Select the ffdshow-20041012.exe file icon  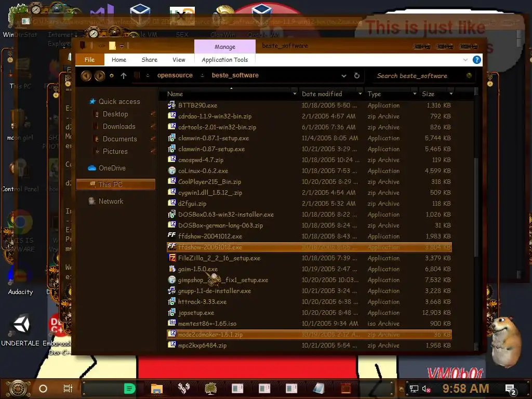click(171, 236)
